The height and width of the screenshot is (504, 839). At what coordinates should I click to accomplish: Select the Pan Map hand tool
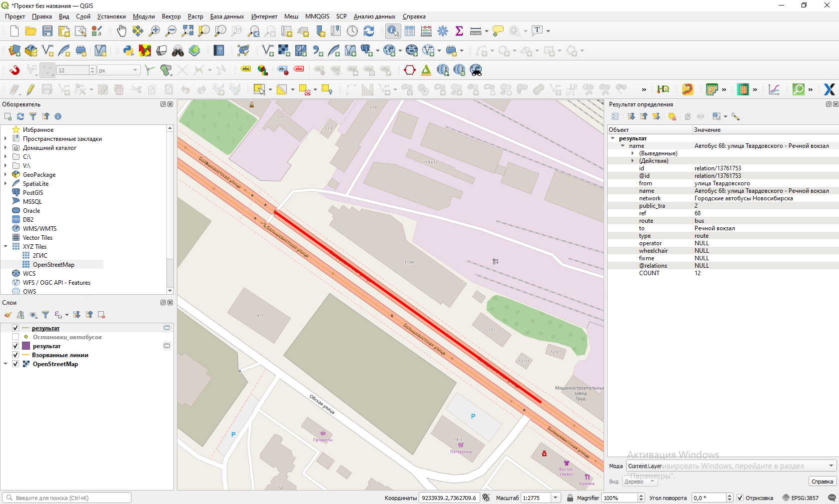pos(121,31)
